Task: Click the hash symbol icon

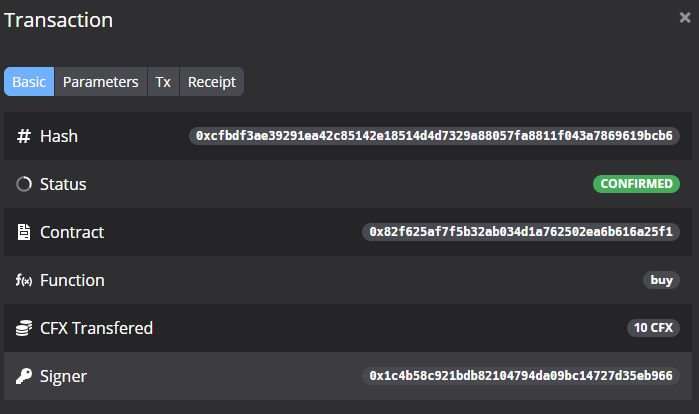Action: (24, 136)
